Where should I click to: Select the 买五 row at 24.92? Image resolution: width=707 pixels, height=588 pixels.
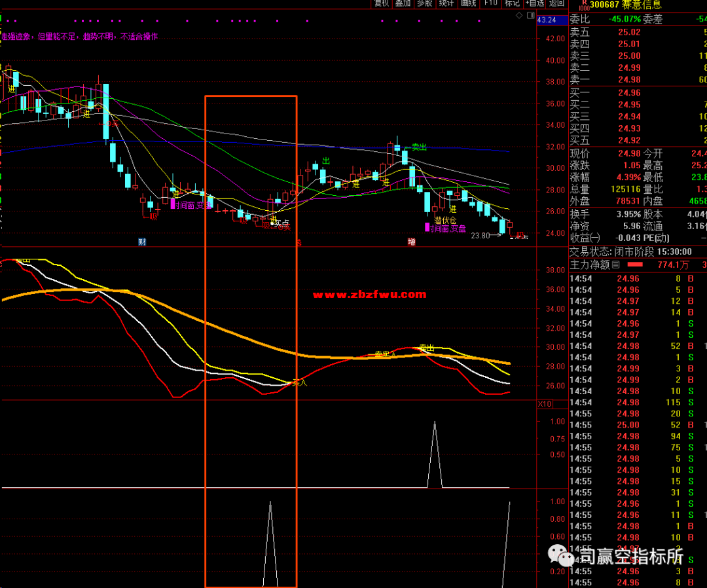coord(638,140)
